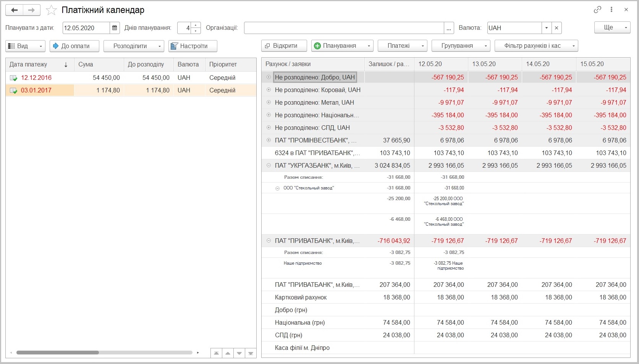Go back with the left arrow
639x364 pixels.
point(15,10)
